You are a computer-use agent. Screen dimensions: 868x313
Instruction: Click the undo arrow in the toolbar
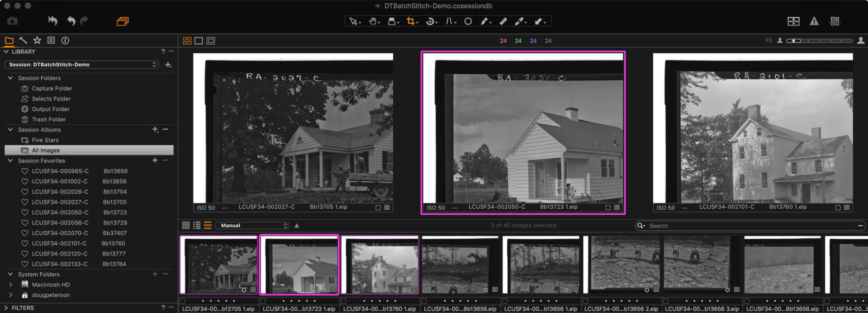pyautogui.click(x=71, y=21)
